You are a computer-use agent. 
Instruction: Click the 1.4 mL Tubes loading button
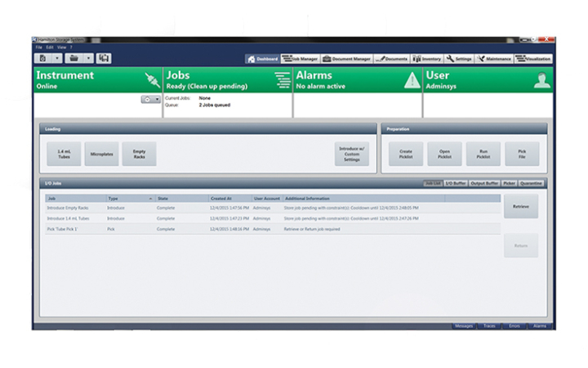coord(64,154)
